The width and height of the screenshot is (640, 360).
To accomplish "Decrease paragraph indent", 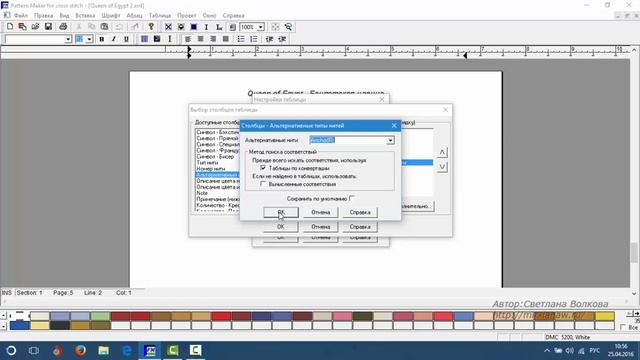I will 269,39.
